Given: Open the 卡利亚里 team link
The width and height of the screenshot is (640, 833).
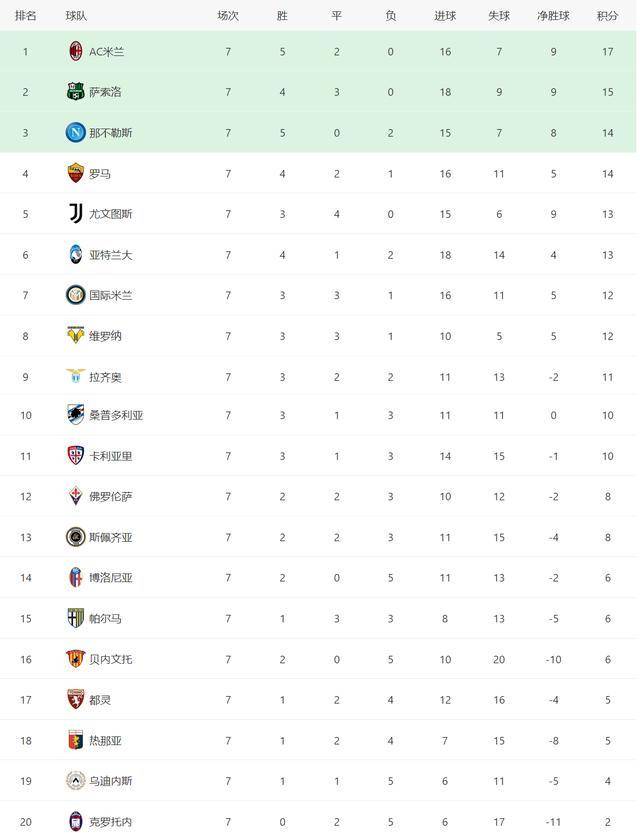Looking at the screenshot, I should click(110, 456).
